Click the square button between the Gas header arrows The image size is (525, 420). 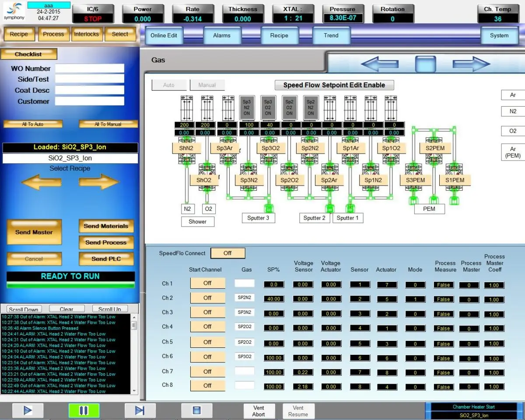425,64
